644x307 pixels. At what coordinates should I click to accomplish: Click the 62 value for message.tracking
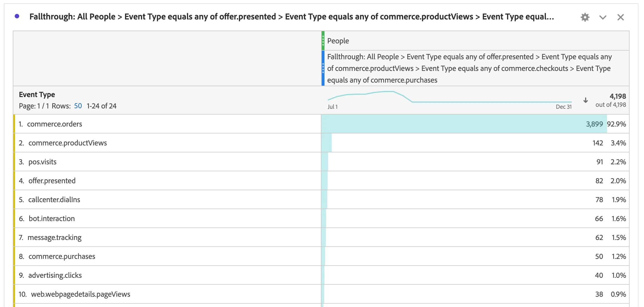pyautogui.click(x=599, y=237)
